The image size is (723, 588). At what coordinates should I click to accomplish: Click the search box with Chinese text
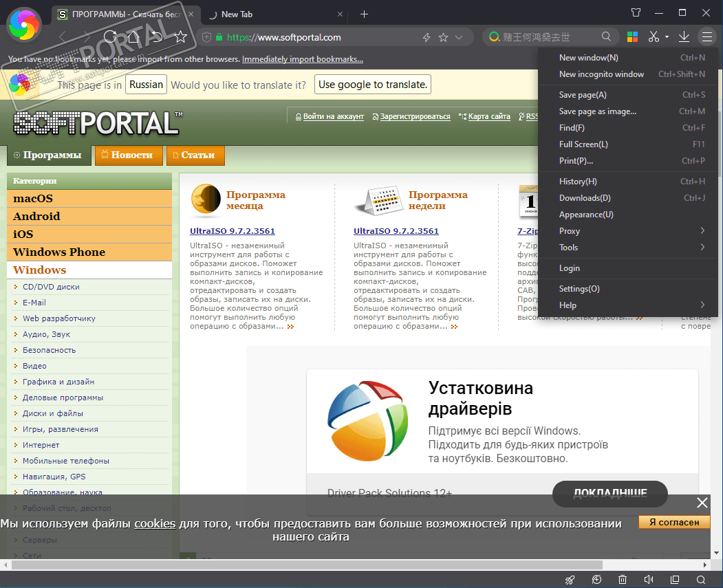tap(549, 37)
